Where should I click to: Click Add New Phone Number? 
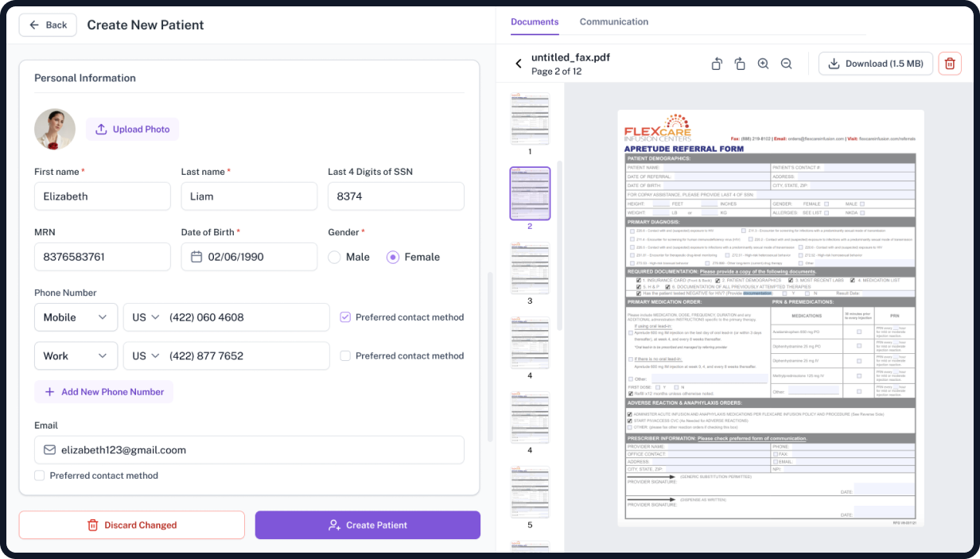pyautogui.click(x=103, y=392)
